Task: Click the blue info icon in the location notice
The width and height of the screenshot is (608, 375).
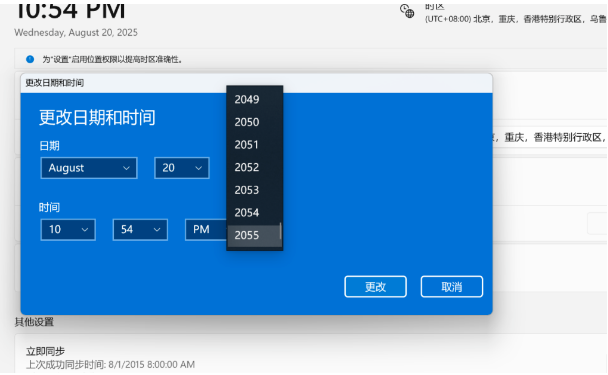Action: click(30, 59)
